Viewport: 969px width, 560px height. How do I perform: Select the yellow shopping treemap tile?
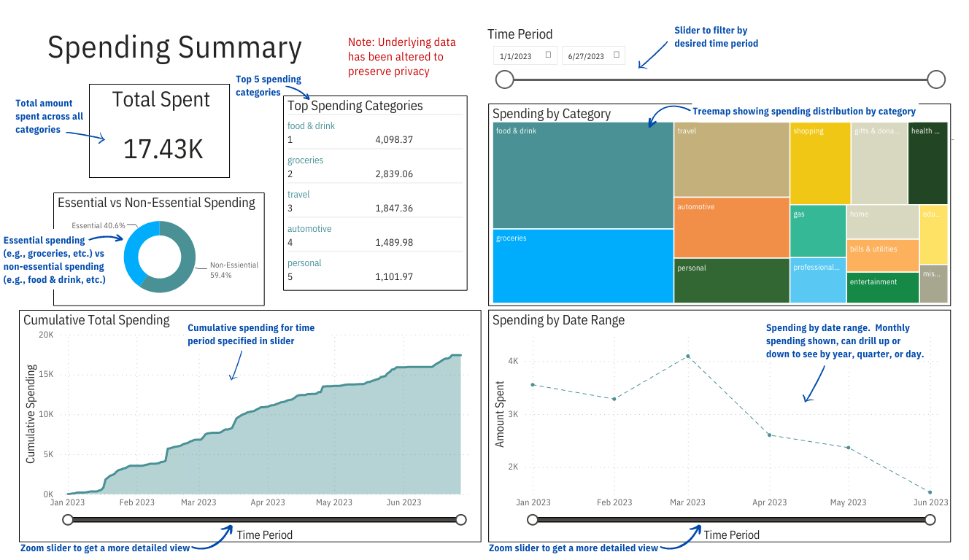pyautogui.click(x=820, y=163)
